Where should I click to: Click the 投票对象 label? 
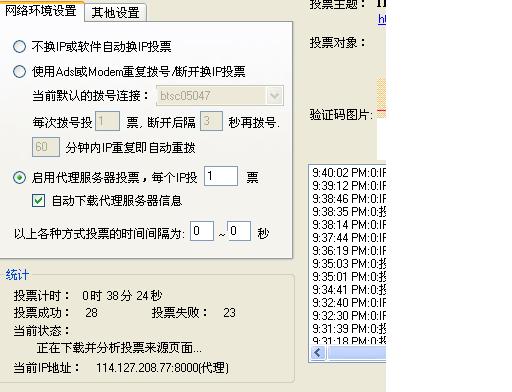[337, 43]
